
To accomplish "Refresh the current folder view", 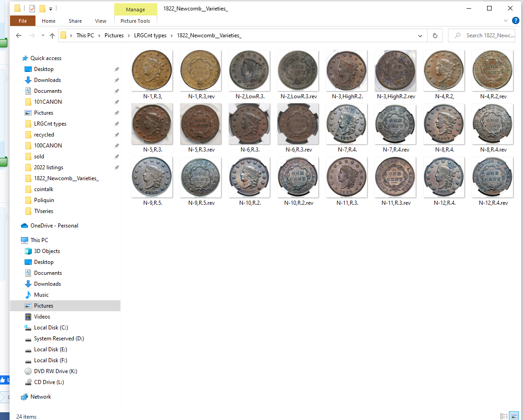I will pos(435,35).
